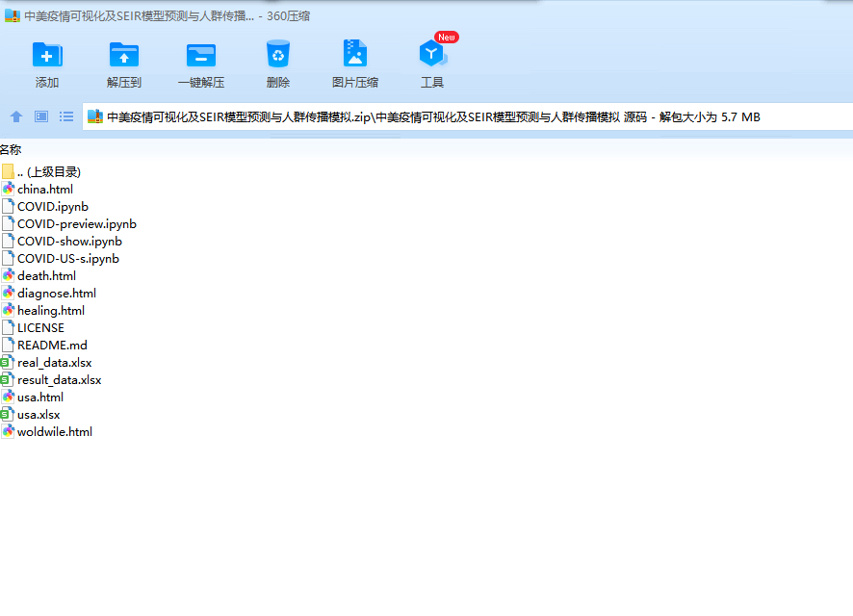
Task: Click the COVID.ipynb file icon
Action: point(8,207)
